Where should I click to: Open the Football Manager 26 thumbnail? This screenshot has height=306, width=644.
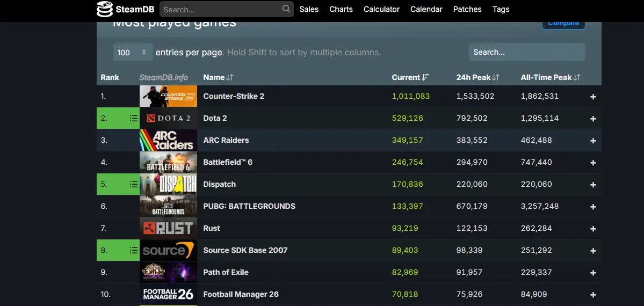(169, 294)
